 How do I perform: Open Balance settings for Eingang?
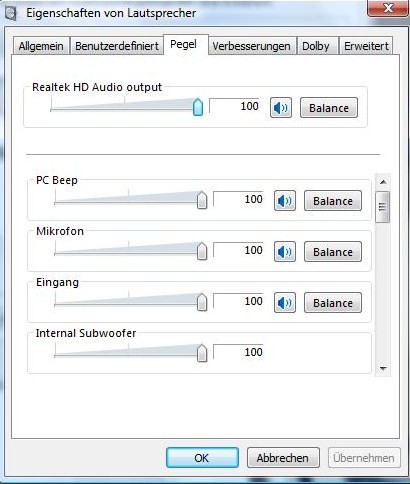point(333,303)
